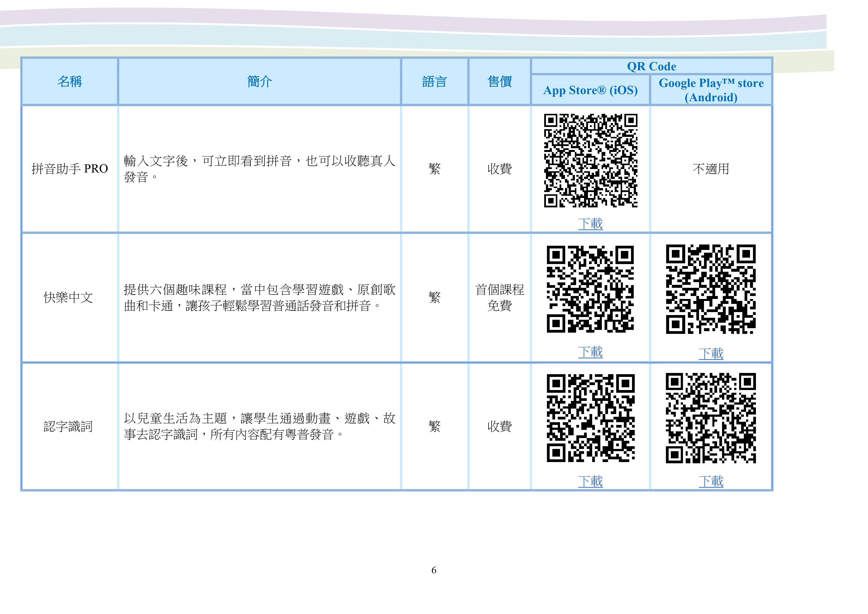
Task: Click the 認字識詞 description text
Action: click(x=259, y=426)
